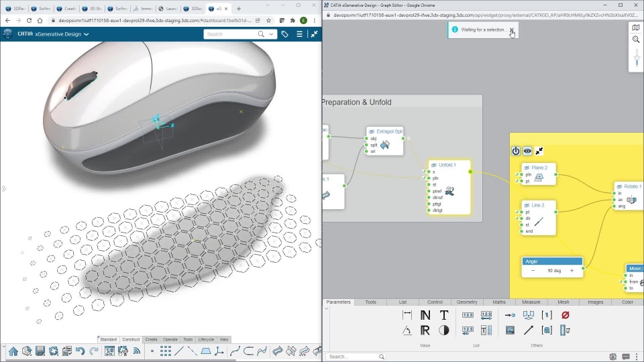Open the xGenerative Design app dropdown chevron
Viewport: 644px width, 362px height.
pyautogui.click(x=87, y=34)
